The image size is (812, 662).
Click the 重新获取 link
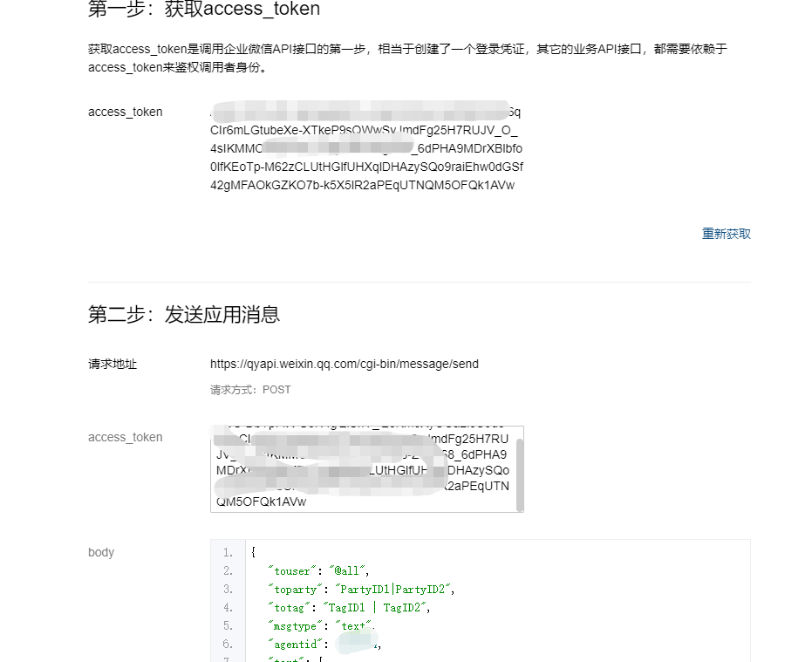click(x=726, y=234)
